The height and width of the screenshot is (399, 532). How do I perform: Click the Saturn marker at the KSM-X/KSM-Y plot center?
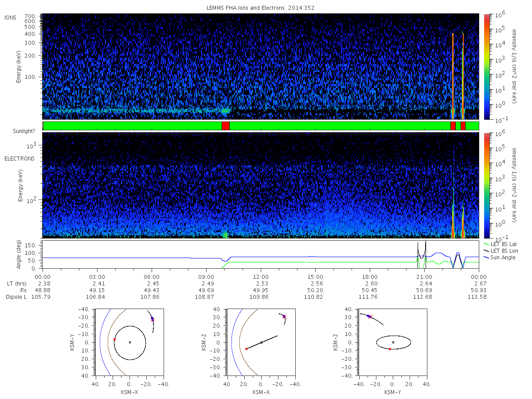129,342
